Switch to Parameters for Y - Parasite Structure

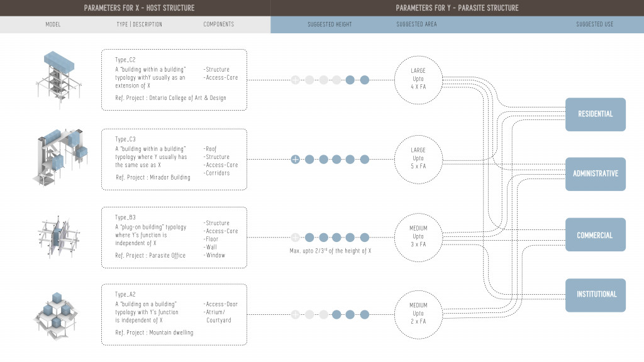457,8
